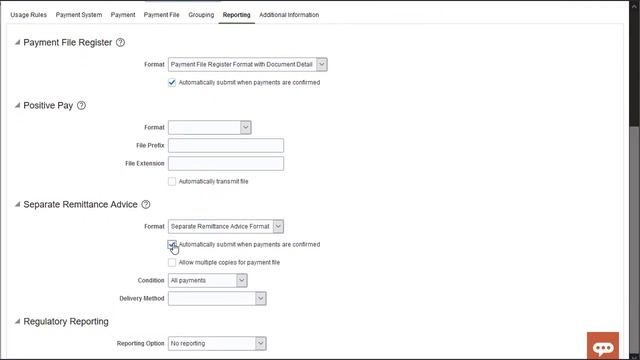Click the File Extension input field
This screenshot has width=640, height=360.
click(226, 163)
